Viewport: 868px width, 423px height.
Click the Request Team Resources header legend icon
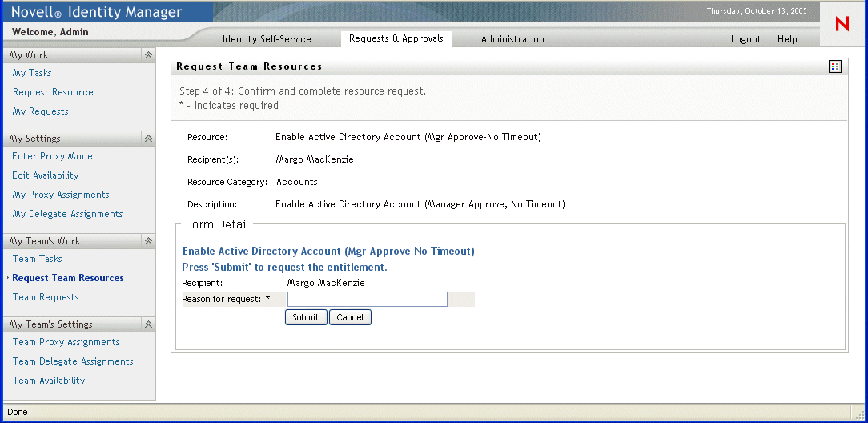[x=835, y=66]
